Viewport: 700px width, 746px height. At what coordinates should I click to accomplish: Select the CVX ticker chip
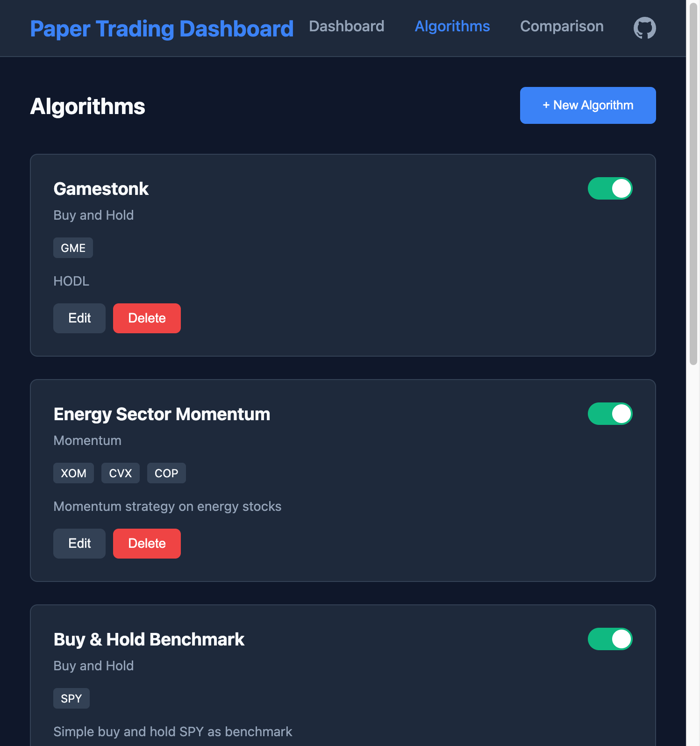click(120, 473)
